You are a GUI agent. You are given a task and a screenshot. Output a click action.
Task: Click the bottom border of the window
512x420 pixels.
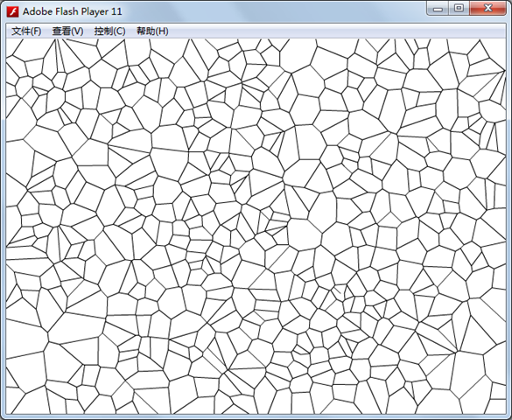pyautogui.click(x=256, y=416)
